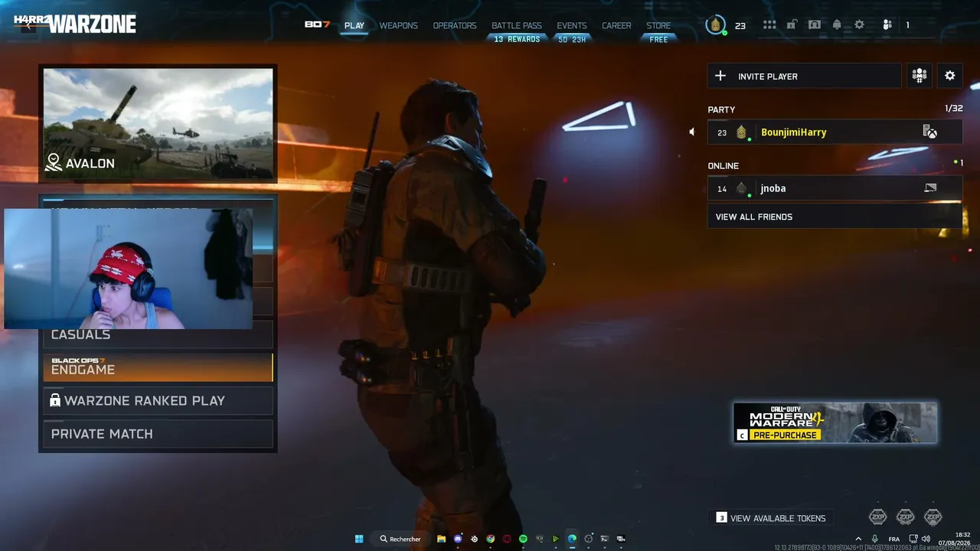Image resolution: width=980 pixels, height=551 pixels.
Task: Open the Battle Pass tab
Action: click(x=517, y=25)
